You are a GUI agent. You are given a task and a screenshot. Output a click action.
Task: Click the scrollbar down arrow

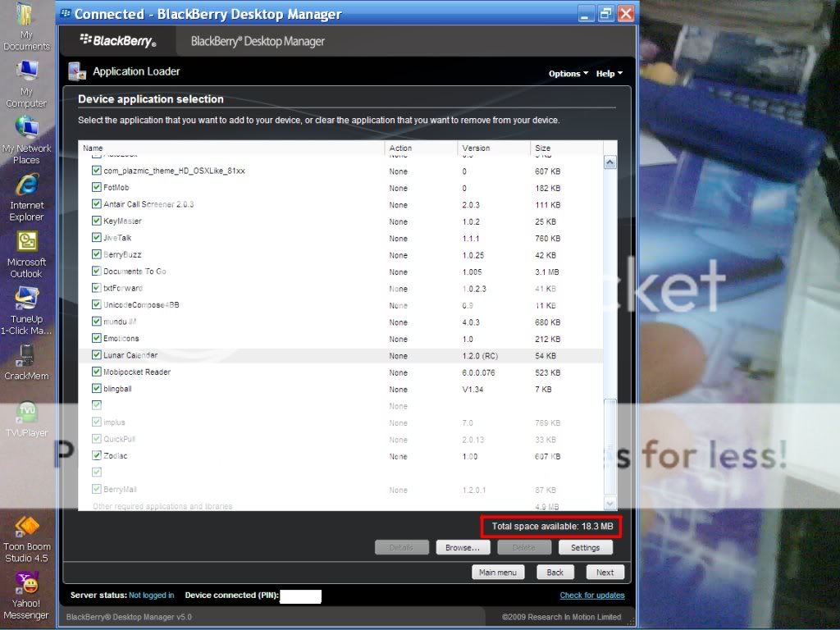pyautogui.click(x=609, y=501)
